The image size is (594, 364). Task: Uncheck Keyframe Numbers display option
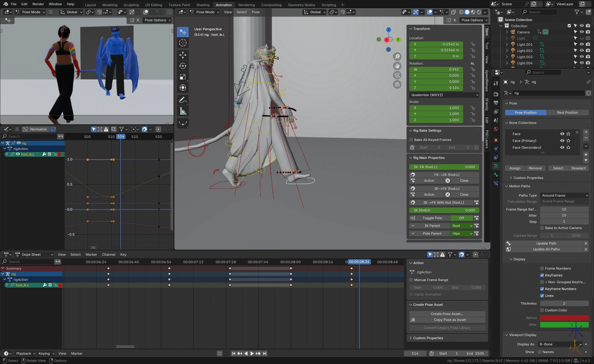click(x=542, y=289)
